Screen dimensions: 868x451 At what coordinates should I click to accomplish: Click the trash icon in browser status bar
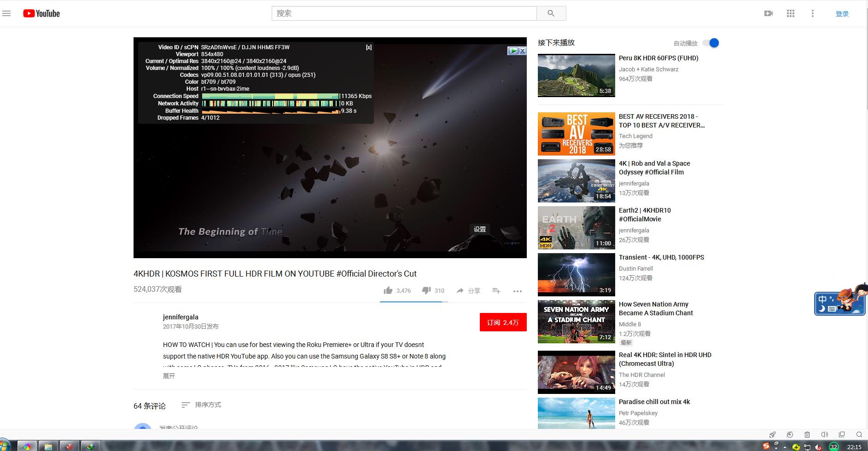807,434
